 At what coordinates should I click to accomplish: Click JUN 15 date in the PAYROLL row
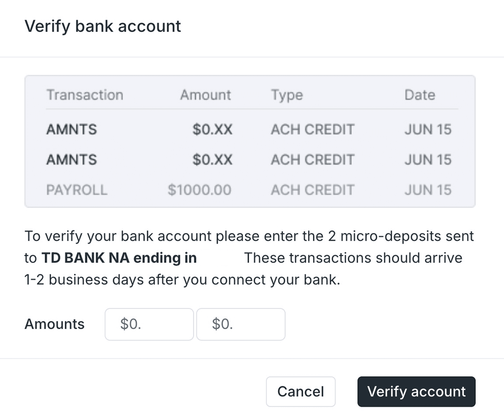coord(428,190)
